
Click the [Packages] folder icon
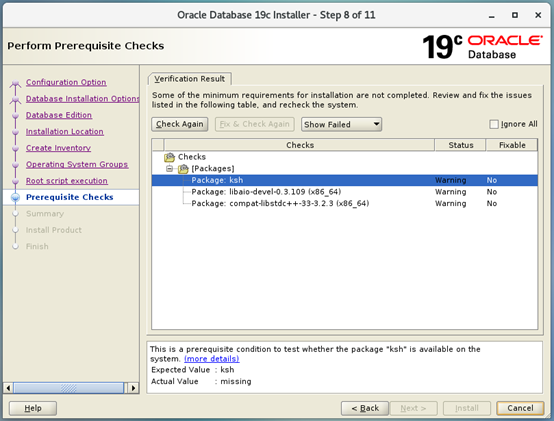tap(183, 169)
